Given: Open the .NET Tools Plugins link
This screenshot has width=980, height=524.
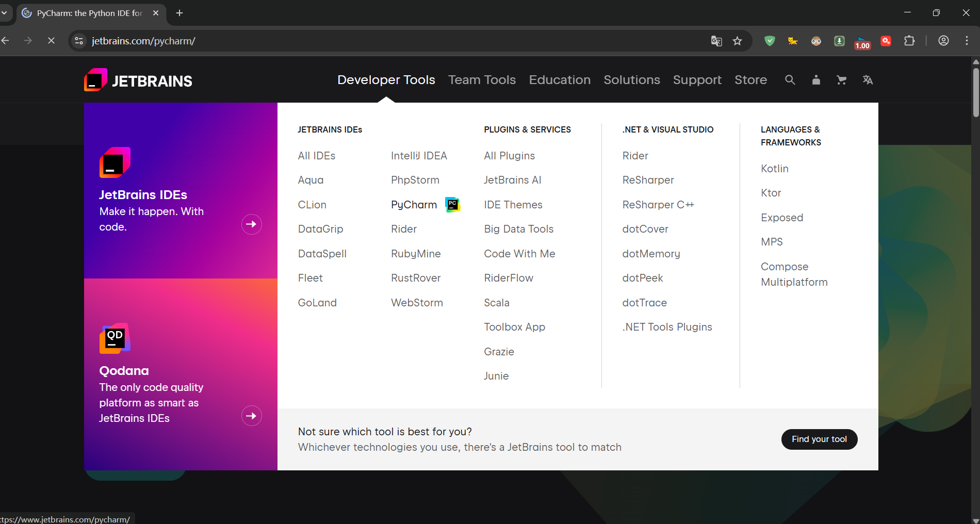Looking at the screenshot, I should point(667,327).
